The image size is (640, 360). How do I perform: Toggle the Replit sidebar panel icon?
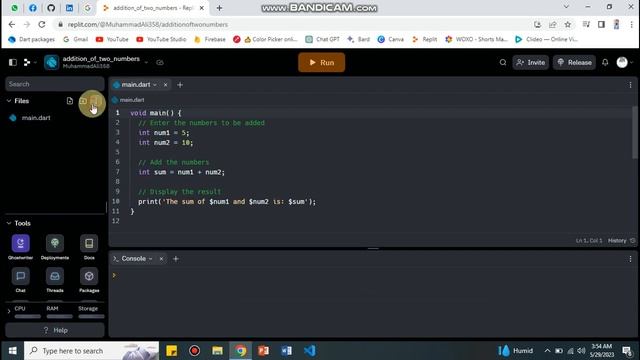point(13,62)
